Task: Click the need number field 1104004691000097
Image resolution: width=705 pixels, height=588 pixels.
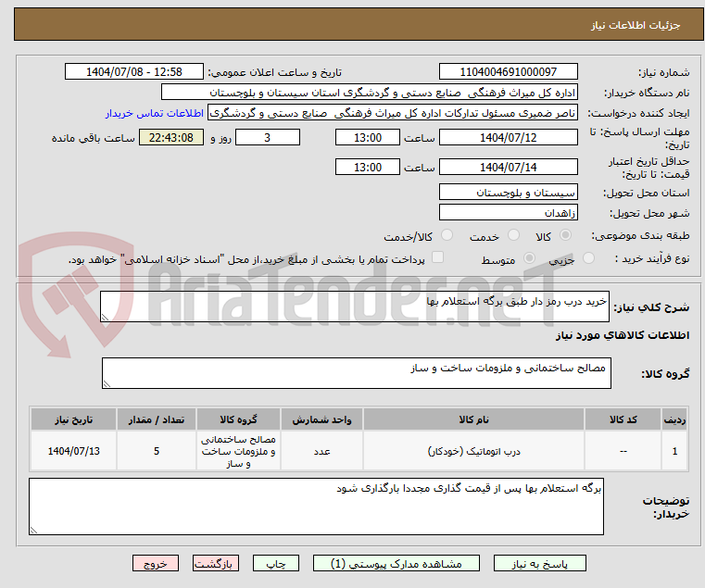Action: [508, 72]
